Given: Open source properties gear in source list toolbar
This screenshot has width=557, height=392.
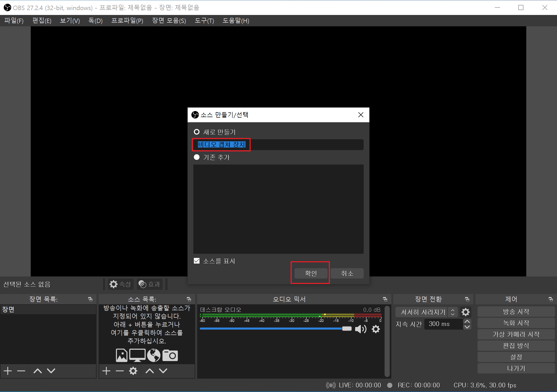Looking at the screenshot, I should [x=133, y=371].
